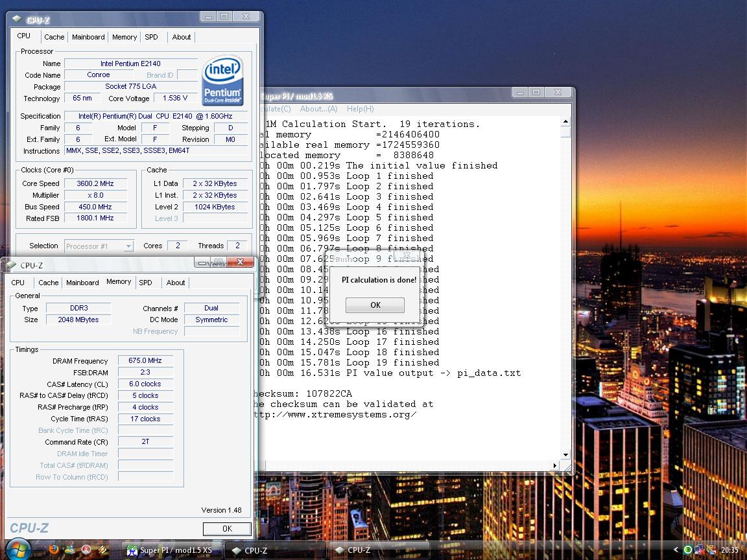Click memory Size value 2048 MBytes
The image size is (747, 560).
click(x=78, y=320)
